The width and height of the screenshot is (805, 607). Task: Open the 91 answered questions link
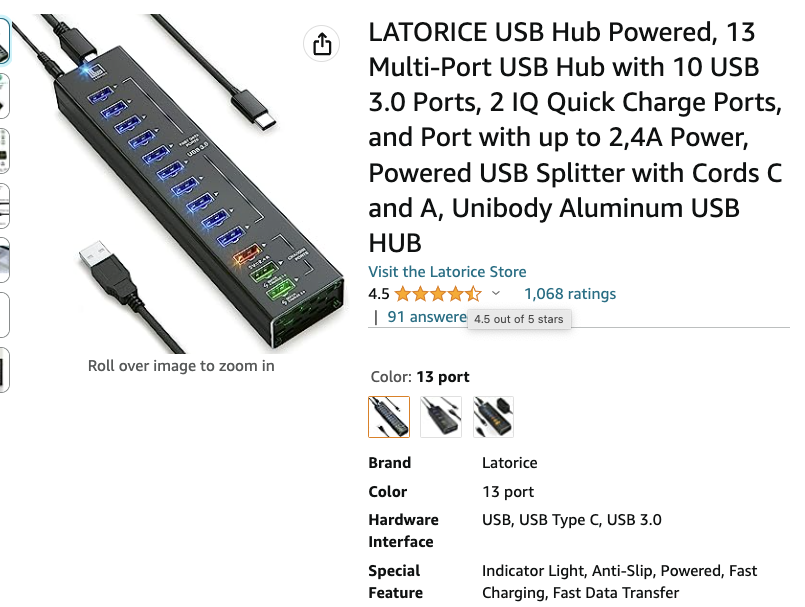[x=427, y=317]
